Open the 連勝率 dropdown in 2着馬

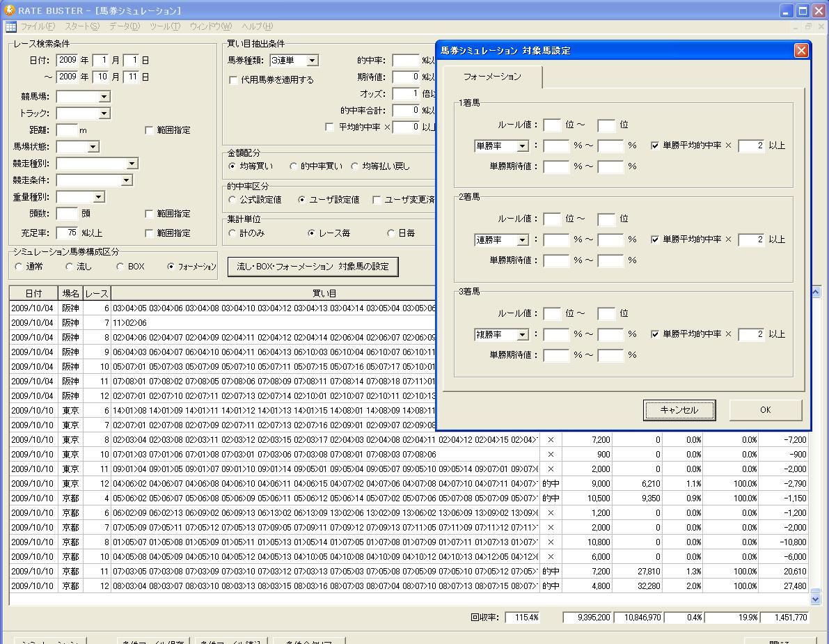point(522,240)
